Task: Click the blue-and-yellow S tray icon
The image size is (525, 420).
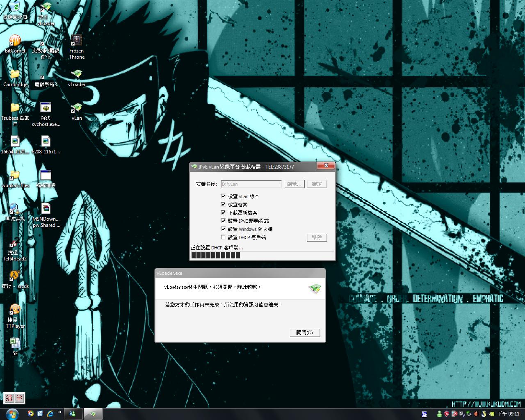Action: 484,414
